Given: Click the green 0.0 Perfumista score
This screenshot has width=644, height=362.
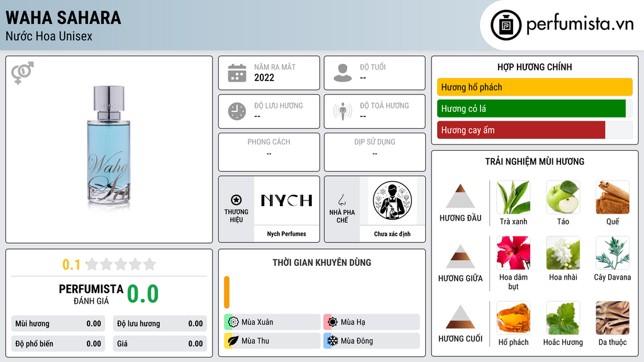Looking at the screenshot, I should click(x=143, y=294).
